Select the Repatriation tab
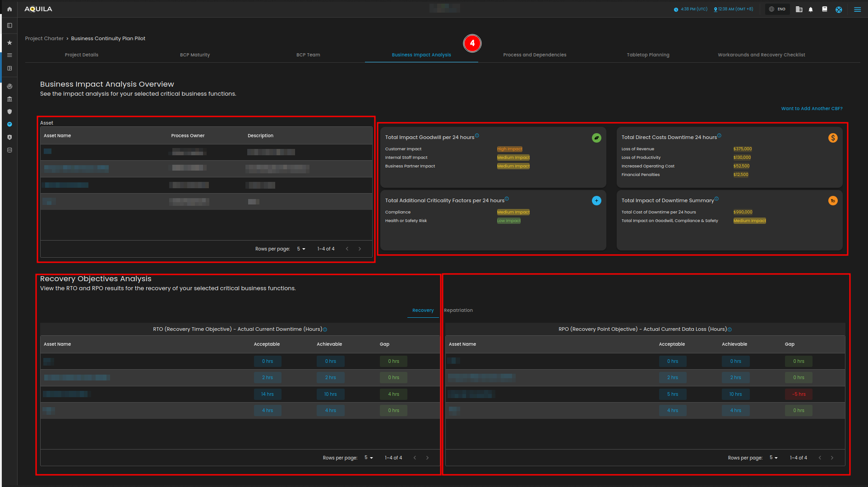Image resolution: width=868 pixels, height=487 pixels. 458,311
